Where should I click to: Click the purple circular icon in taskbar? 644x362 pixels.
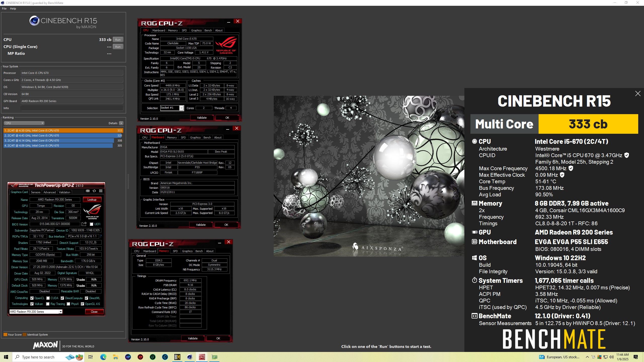pos(128,357)
